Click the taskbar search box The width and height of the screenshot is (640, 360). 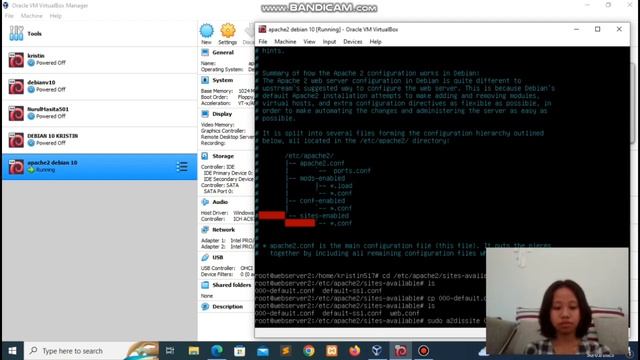tap(92, 351)
